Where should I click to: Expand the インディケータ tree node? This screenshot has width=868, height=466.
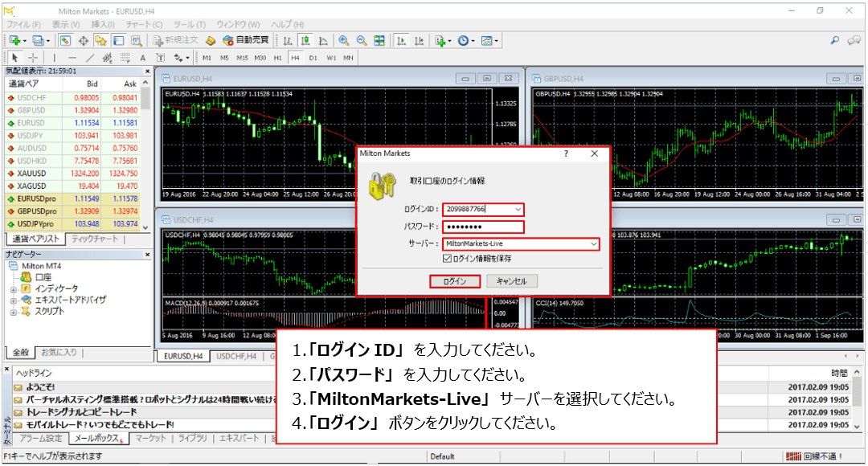pos(14,289)
